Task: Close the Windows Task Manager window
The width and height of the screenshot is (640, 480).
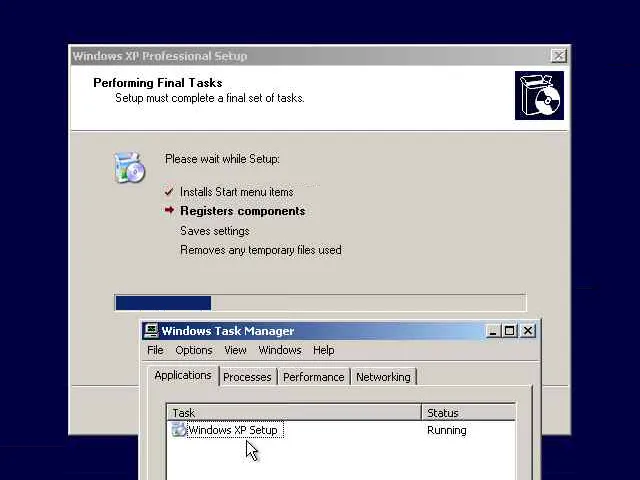Action: tap(528, 331)
